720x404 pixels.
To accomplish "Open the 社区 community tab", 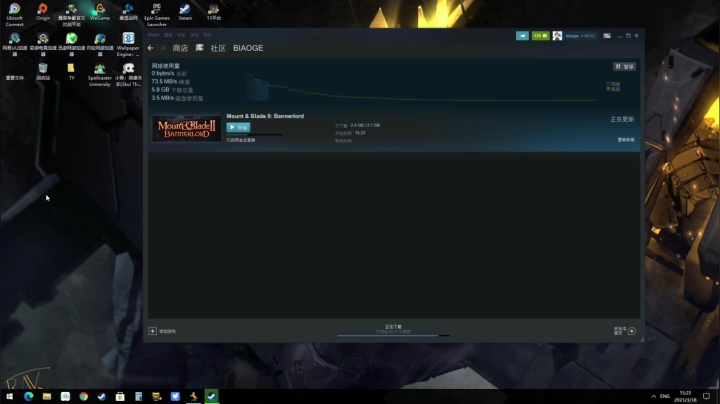I will (x=218, y=48).
